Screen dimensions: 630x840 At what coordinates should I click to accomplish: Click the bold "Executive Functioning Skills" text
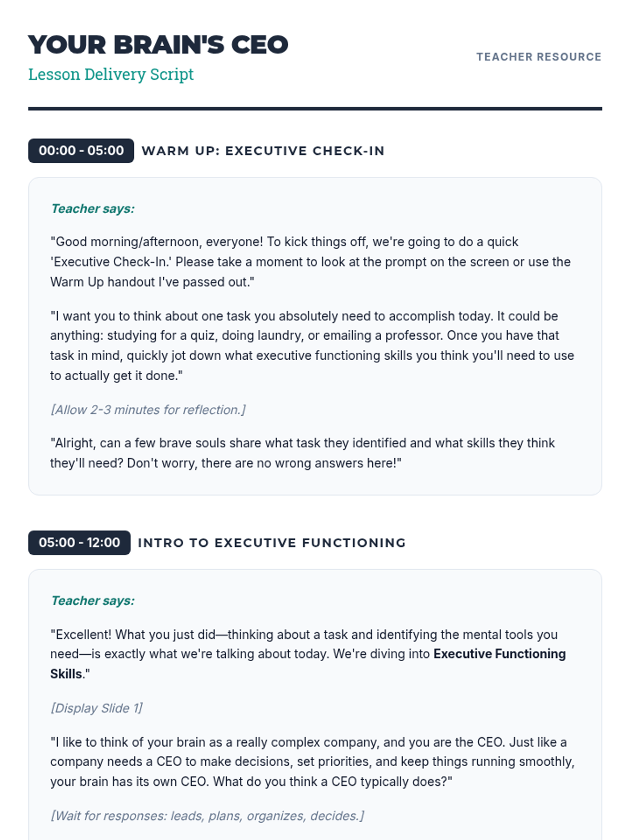(499, 654)
